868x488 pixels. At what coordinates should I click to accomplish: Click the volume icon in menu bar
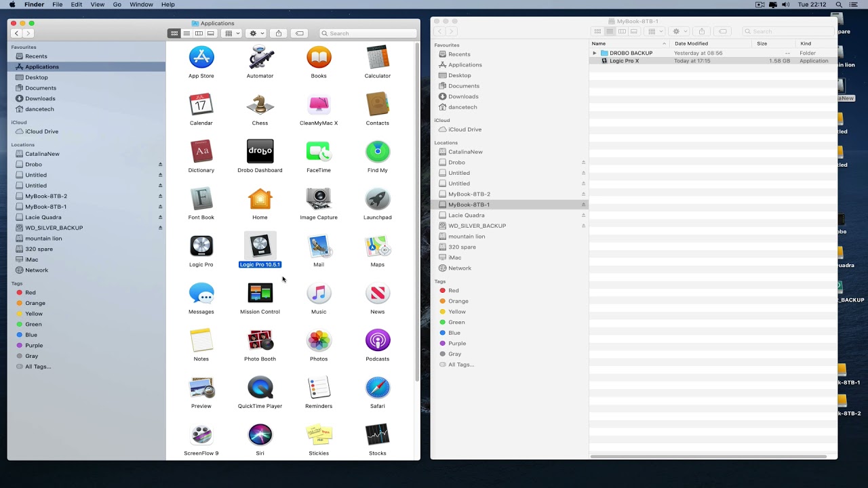[x=785, y=5]
